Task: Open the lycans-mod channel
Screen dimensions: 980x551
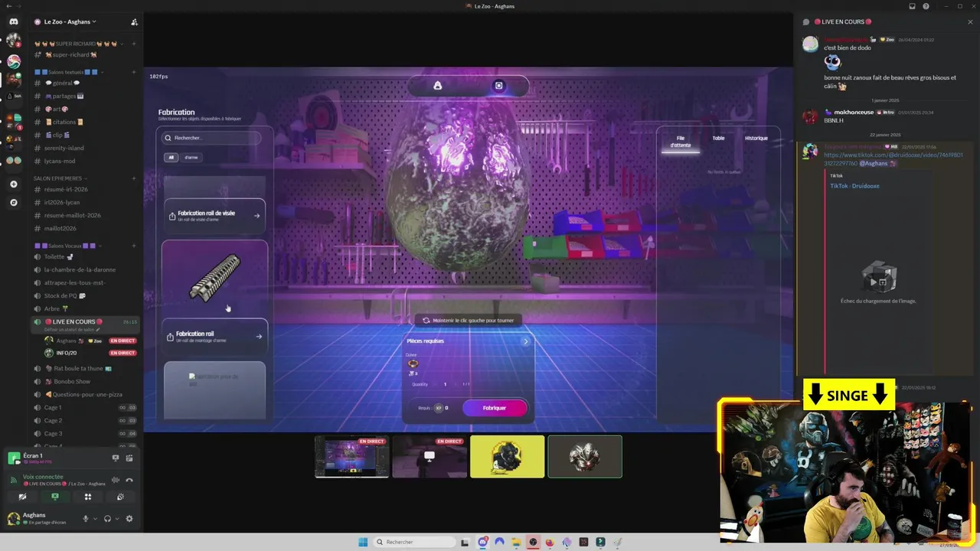Action: pyautogui.click(x=85, y=161)
